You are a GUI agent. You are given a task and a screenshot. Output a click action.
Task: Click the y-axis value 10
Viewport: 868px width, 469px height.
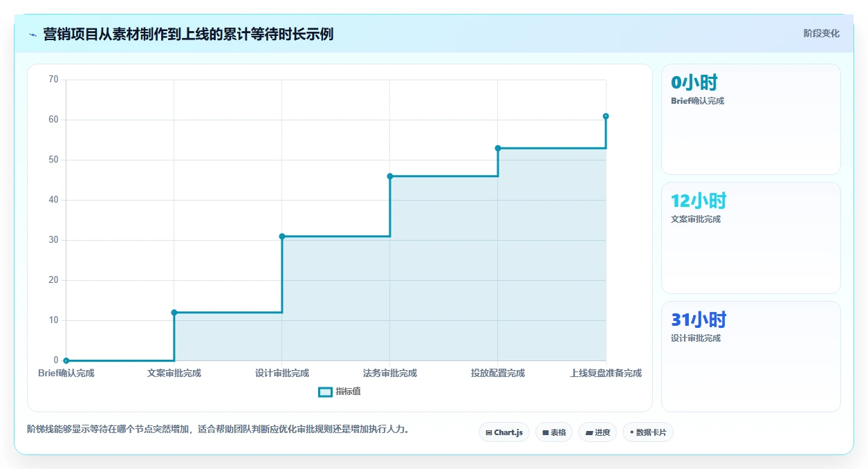click(x=53, y=320)
